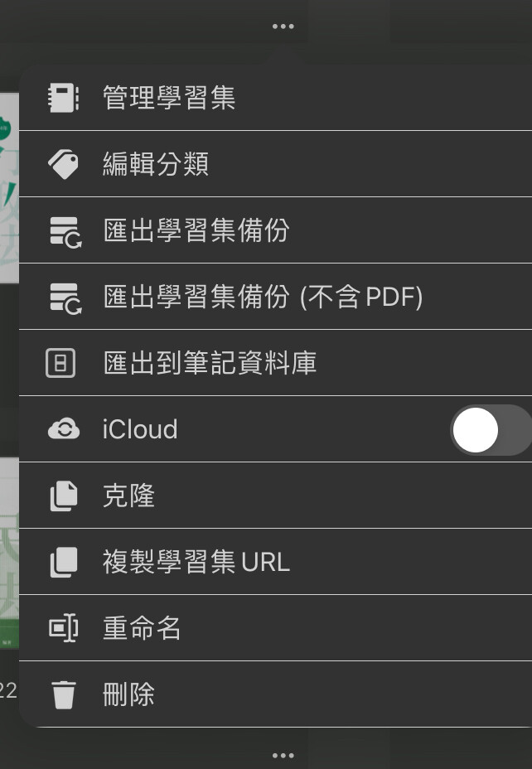
Task: Click the iCloud cloud icon
Action: 63,429
